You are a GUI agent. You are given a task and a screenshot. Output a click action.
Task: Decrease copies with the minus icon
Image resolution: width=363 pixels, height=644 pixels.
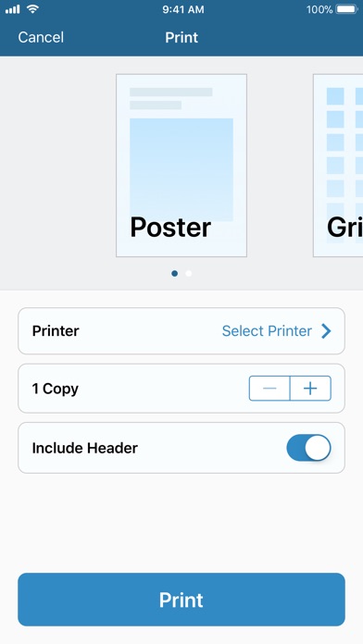click(x=269, y=388)
